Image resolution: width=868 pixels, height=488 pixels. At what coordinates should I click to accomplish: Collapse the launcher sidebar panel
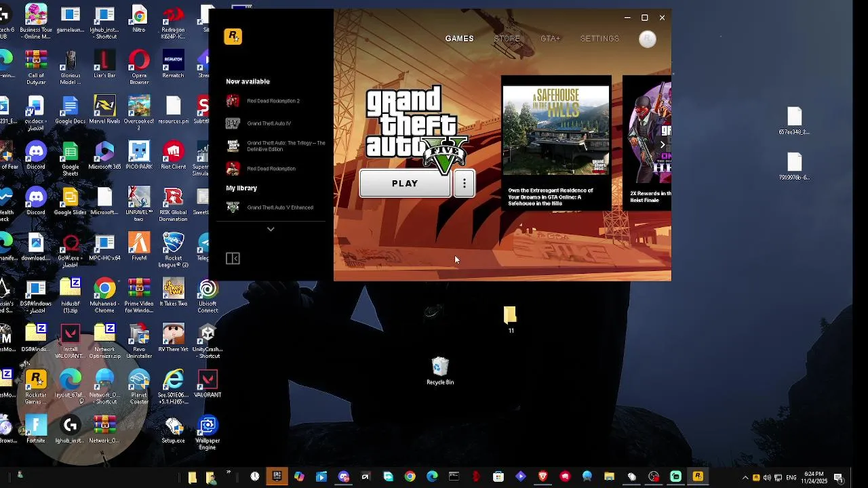(233, 258)
